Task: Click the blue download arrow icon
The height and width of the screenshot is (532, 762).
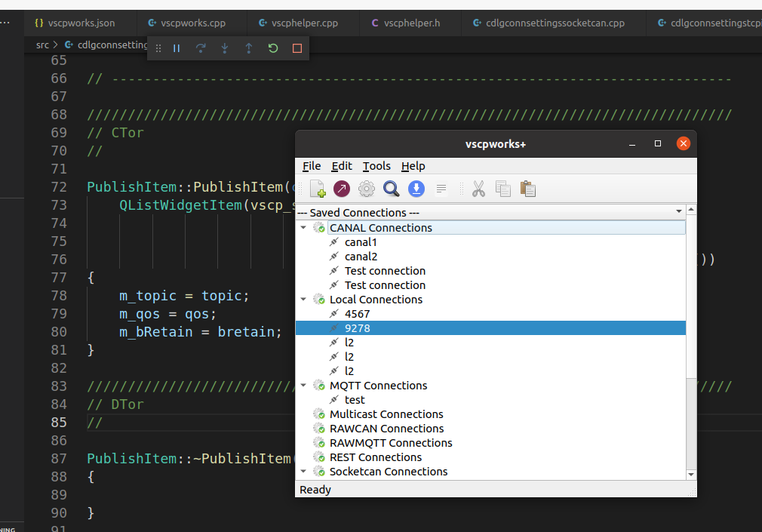Action: (416, 189)
